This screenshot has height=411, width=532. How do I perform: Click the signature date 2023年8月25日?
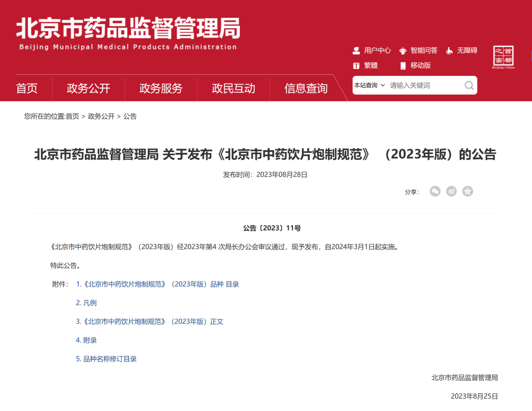pyautogui.click(x=474, y=396)
